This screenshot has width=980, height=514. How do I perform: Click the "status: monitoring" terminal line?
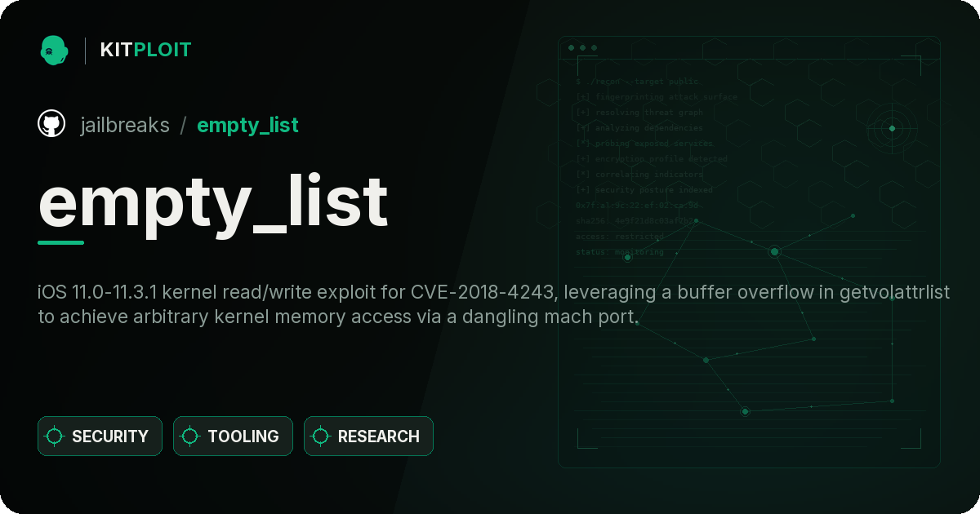[620, 252]
